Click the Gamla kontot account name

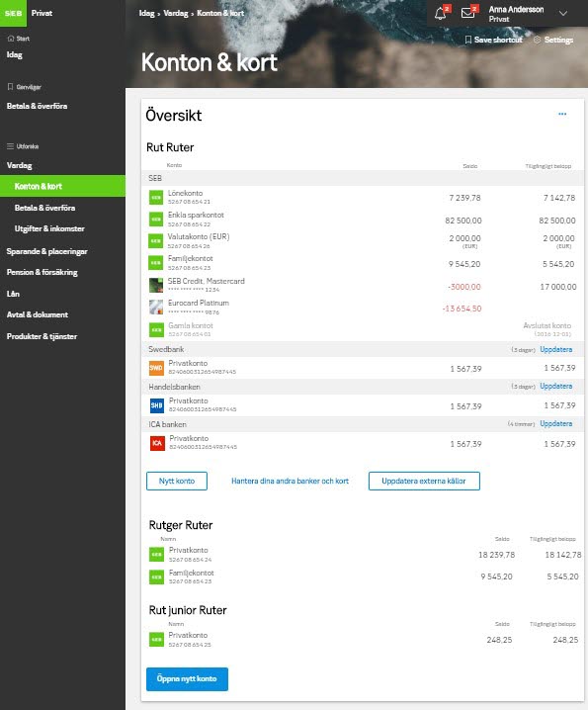click(x=191, y=325)
